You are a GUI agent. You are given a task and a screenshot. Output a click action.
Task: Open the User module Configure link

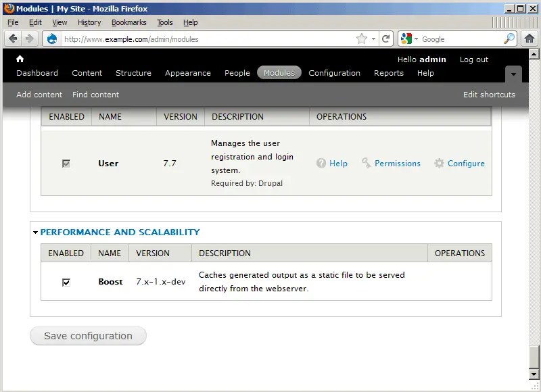tap(466, 164)
